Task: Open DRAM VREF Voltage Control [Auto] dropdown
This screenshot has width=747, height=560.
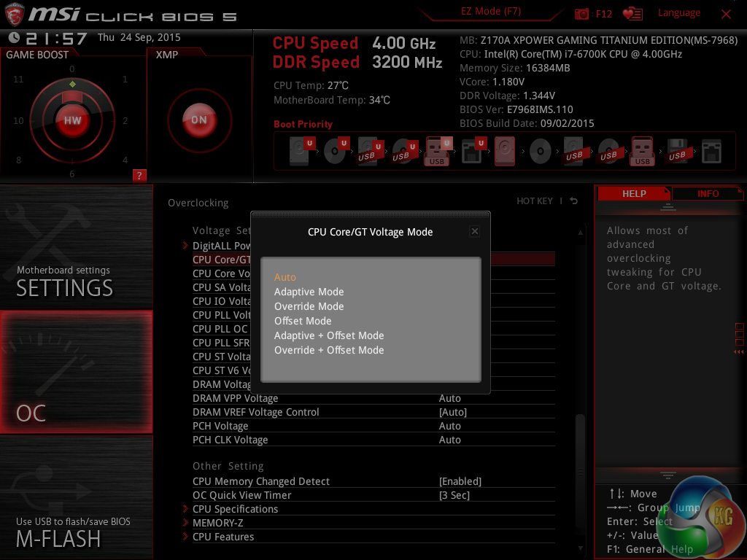Action: pyautogui.click(x=452, y=413)
